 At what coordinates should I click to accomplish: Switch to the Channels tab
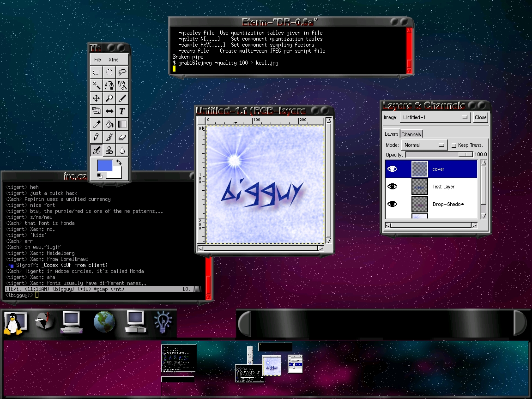[x=411, y=134]
